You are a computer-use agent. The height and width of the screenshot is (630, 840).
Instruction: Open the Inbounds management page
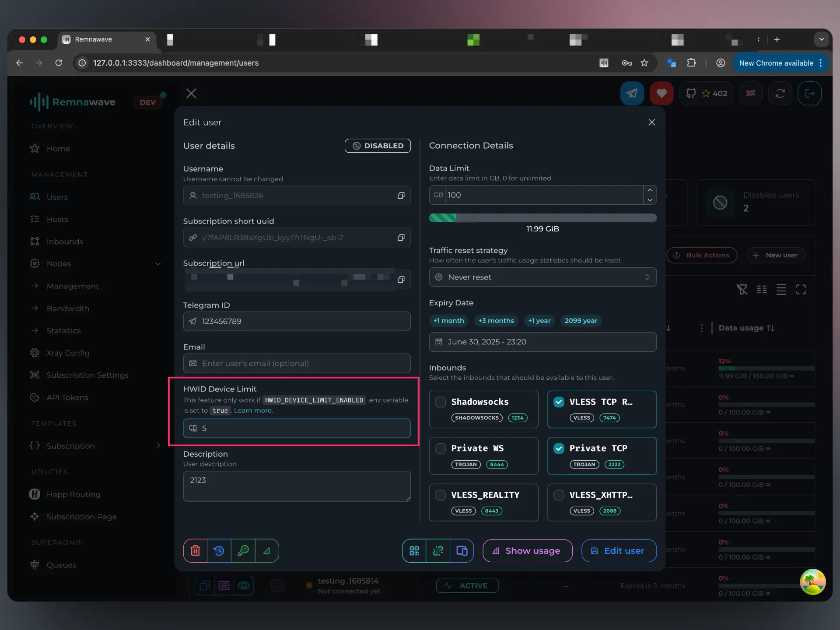(x=65, y=241)
